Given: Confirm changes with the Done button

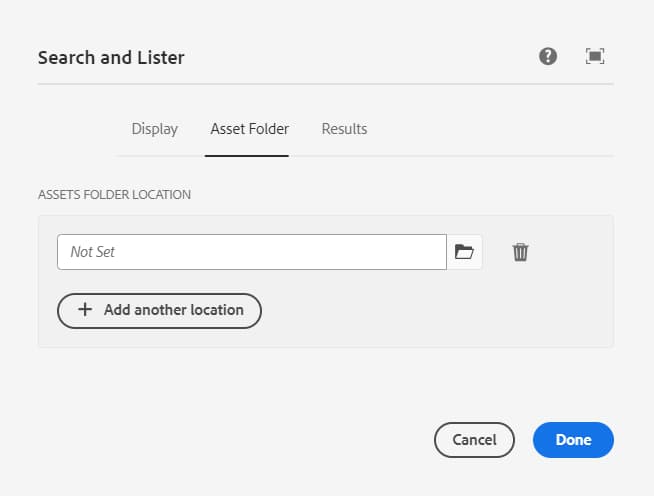Looking at the screenshot, I should (573, 439).
